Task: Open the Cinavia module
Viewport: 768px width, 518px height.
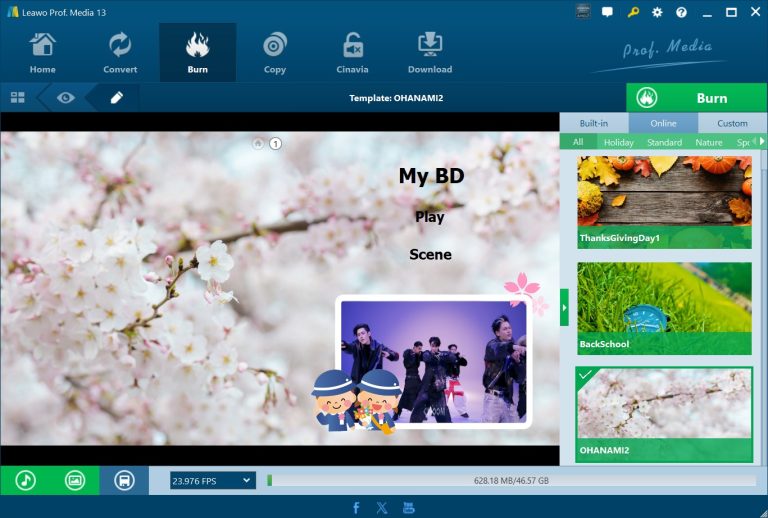Action: click(x=352, y=53)
